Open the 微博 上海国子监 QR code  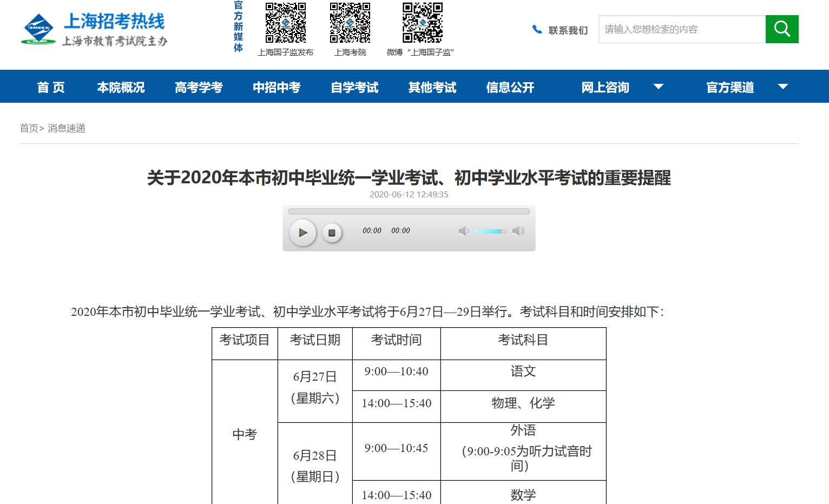point(423,23)
